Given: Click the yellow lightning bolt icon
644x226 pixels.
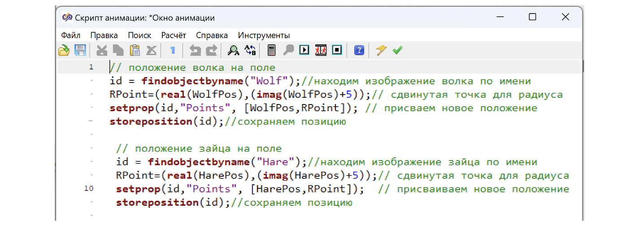Looking at the screenshot, I should tap(381, 51).
